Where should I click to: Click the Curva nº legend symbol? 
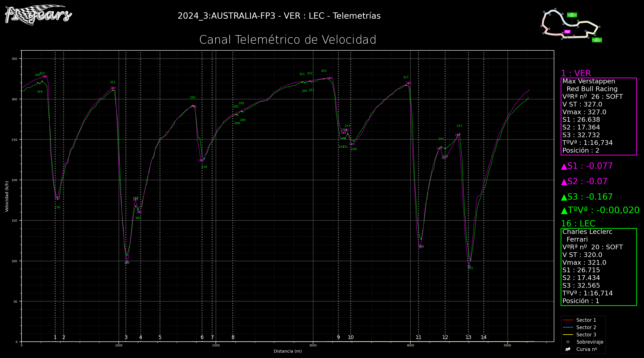coord(568,349)
